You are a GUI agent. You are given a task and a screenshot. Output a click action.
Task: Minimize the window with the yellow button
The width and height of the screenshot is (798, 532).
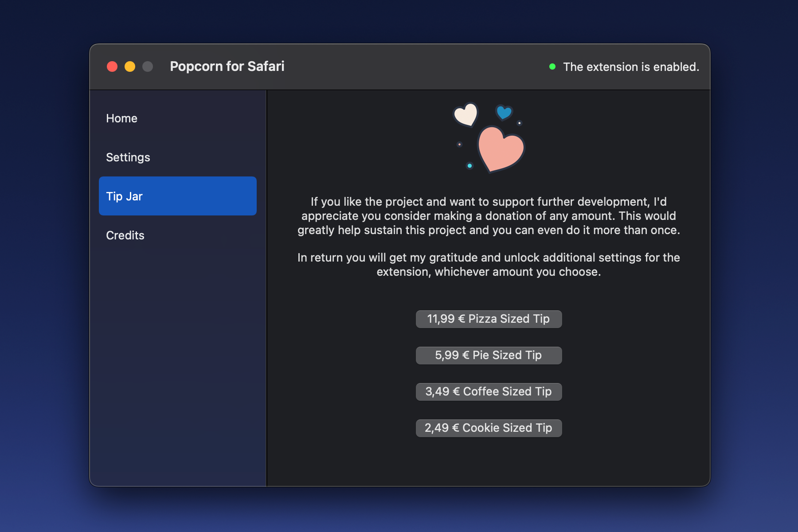(130, 66)
